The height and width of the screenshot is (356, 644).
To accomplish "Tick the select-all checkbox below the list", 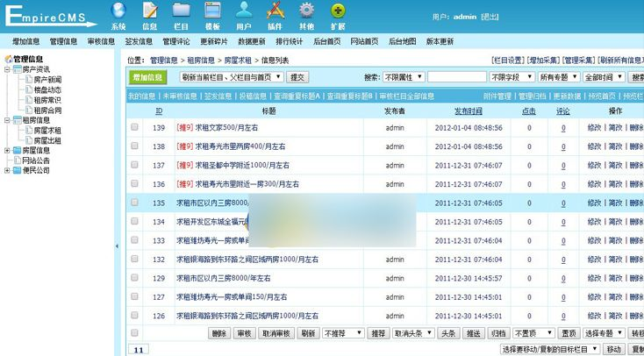I will pos(134,332).
